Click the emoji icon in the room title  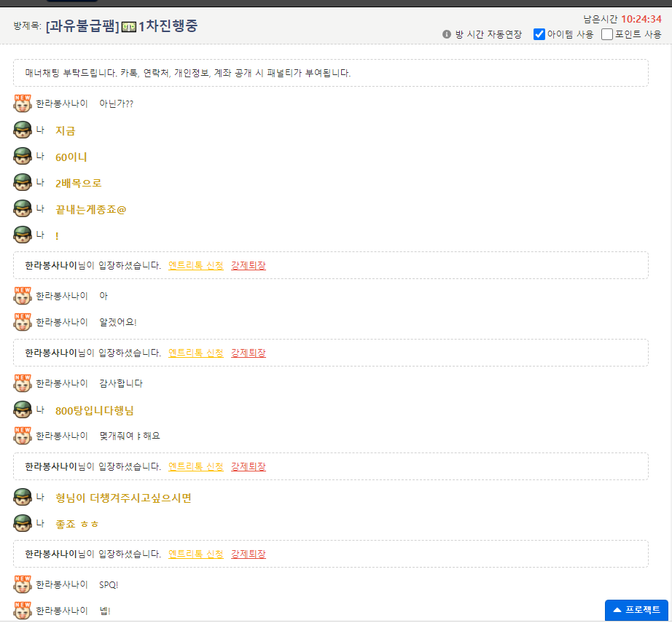(129, 27)
